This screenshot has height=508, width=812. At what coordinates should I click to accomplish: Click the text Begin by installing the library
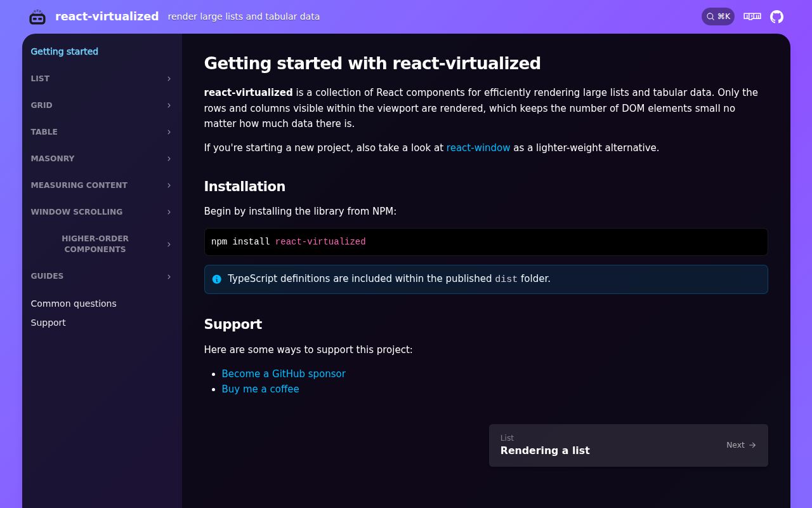(x=300, y=211)
